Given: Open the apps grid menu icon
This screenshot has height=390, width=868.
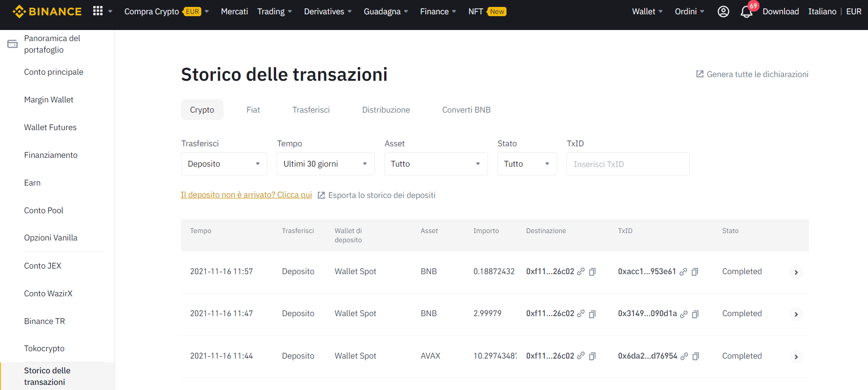Looking at the screenshot, I should point(98,11).
